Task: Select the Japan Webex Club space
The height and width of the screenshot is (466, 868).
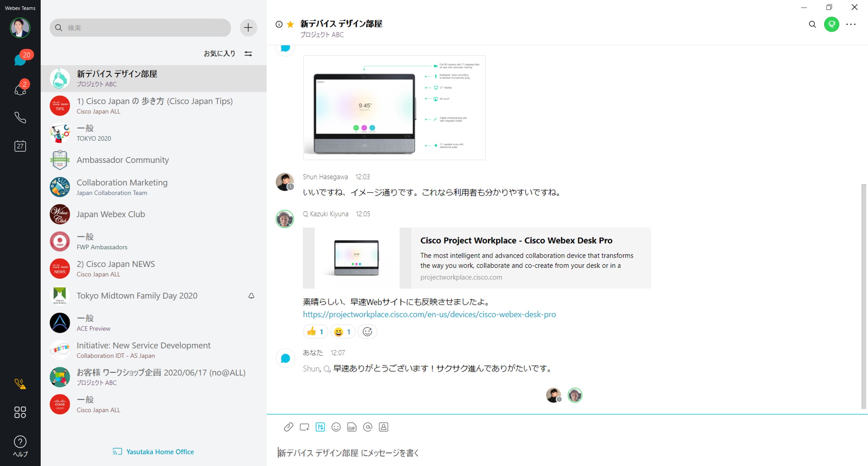Action: [111, 214]
